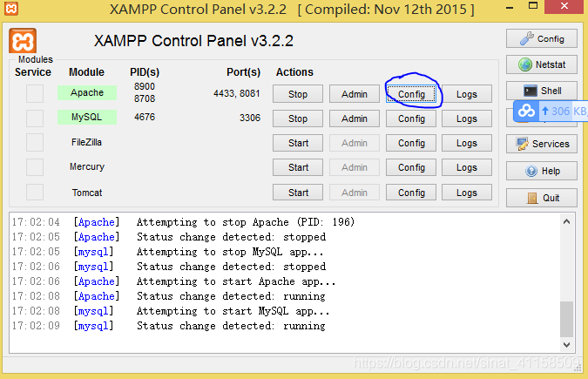The width and height of the screenshot is (588, 379).
Task: Click the 17:02:08 Apache running log entry
Action: (169, 296)
